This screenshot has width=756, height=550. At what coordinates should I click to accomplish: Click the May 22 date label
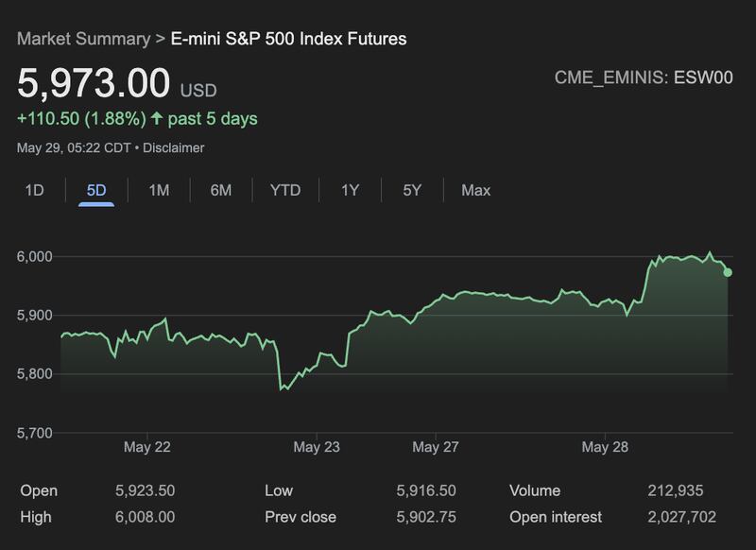[147, 447]
